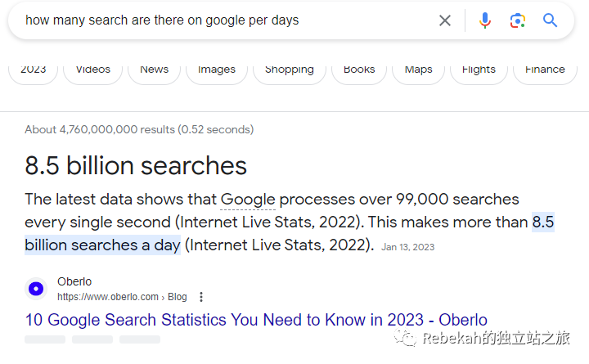The height and width of the screenshot is (364, 589).
Task: Open three-dot menu next to Oberlo URL
Action: (201, 297)
